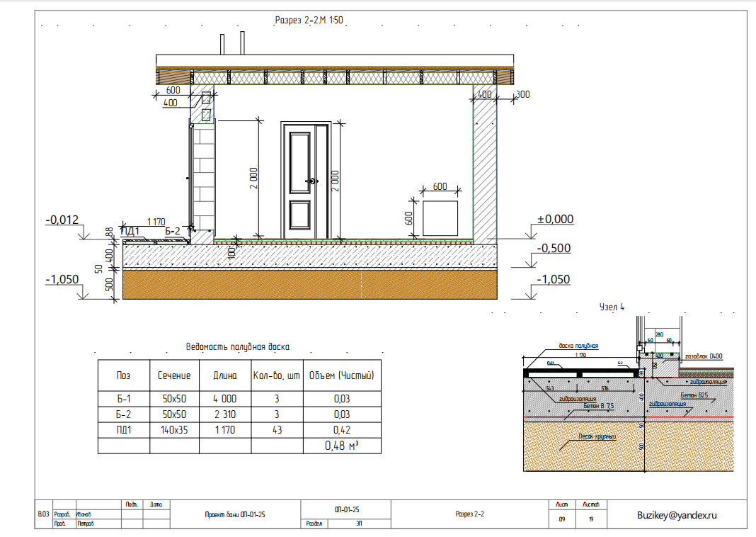Select the total sheets value "19"
756x537 pixels.
(x=590, y=519)
